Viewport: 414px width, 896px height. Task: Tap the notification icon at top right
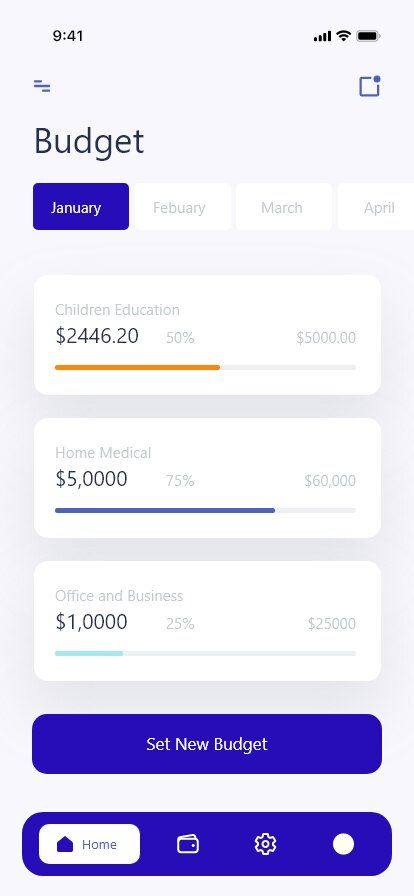point(369,86)
